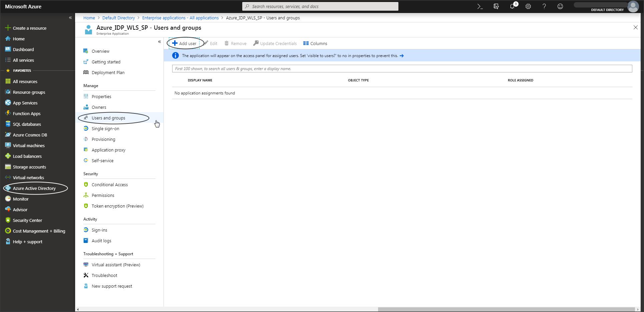Collapse the application resource menu

[159, 42]
